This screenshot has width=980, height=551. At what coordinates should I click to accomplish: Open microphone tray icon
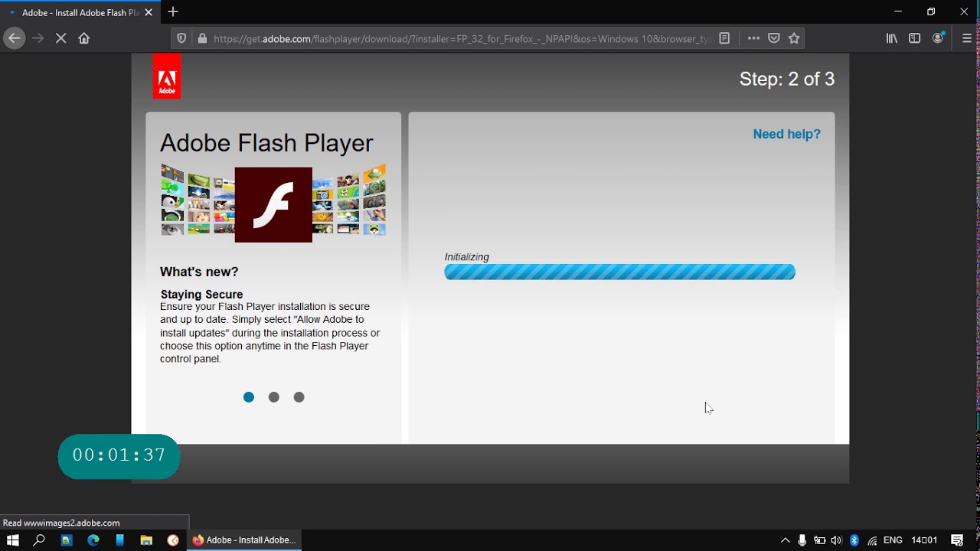coord(802,540)
